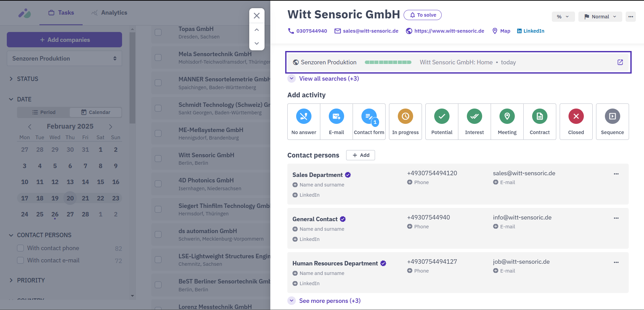Add an E-mail activity
Image resolution: width=644 pixels, height=310 pixels.
[x=336, y=121]
